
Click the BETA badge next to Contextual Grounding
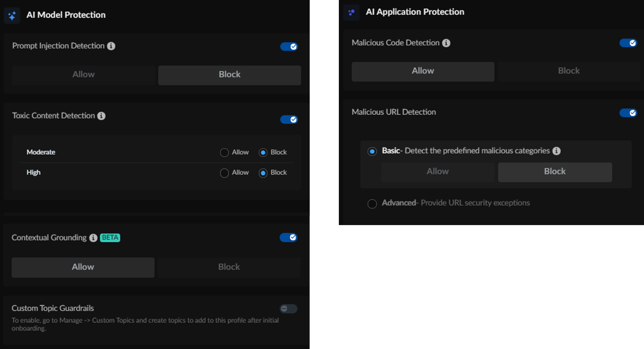110,238
